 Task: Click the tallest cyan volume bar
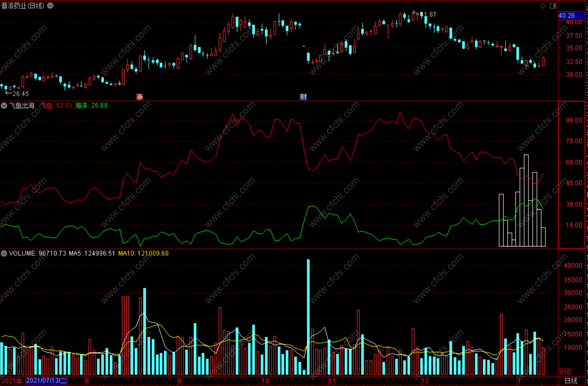(x=308, y=317)
